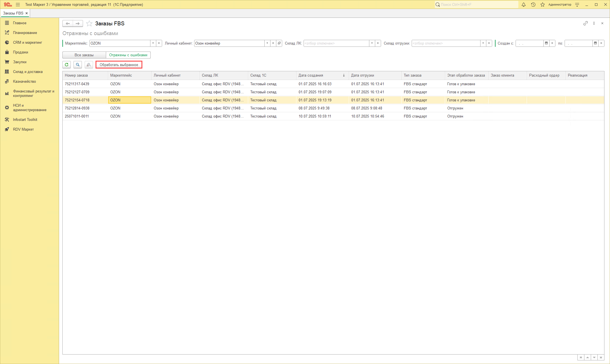Screen dimensions: 610x364
Task: Sort by Этап обработки заказа column
Action: point(467,75)
